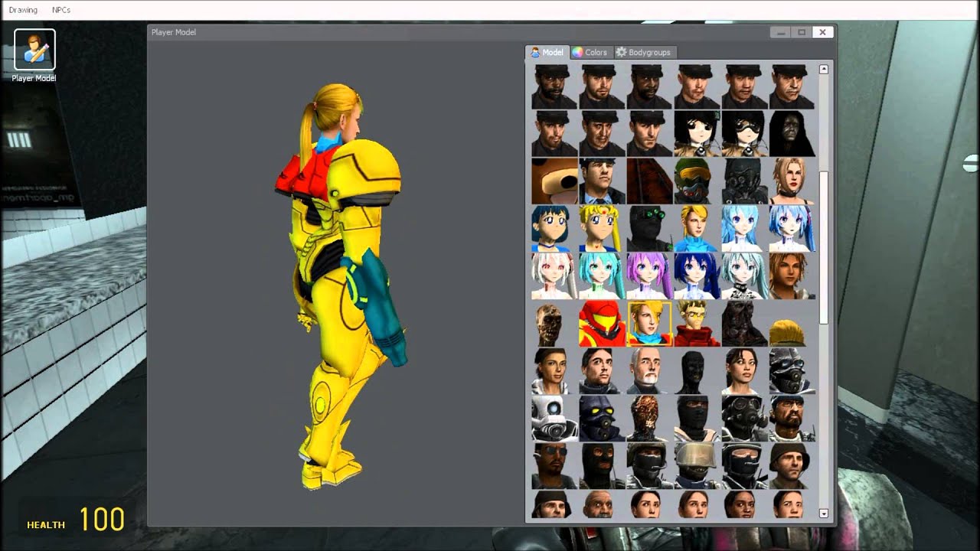Click the model list scrollbar thumb

coord(824,247)
